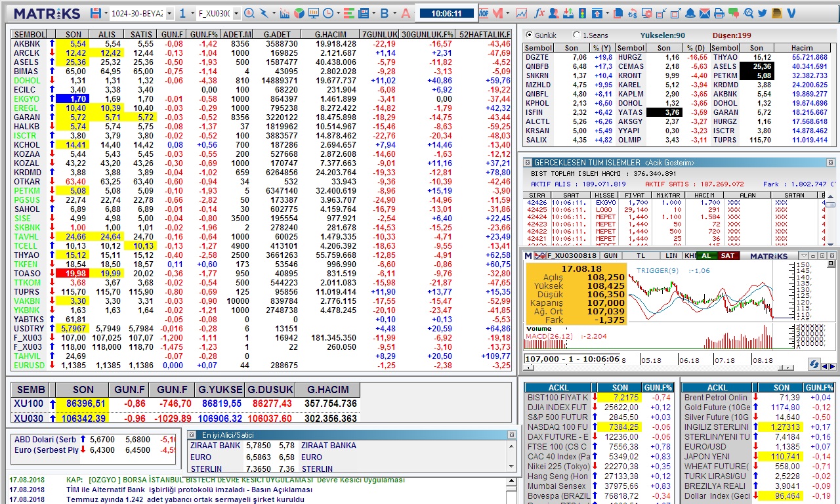
Task: Select the USDTRY row in watchlist
Action: [x=262, y=328]
